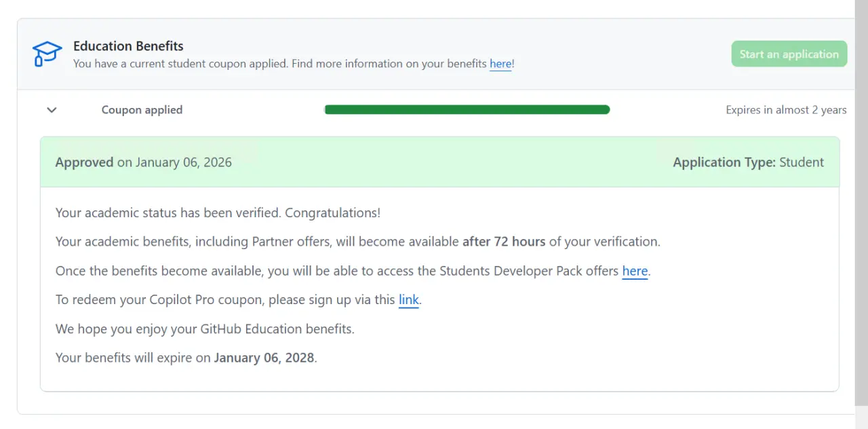The height and width of the screenshot is (429, 868).
Task: Click the 'after 72 hours' bold text
Action: coord(504,242)
